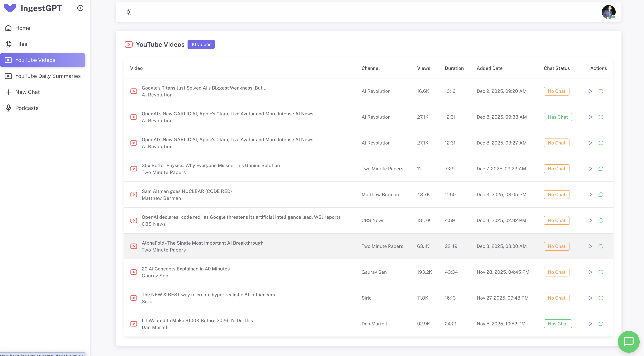Play the "20 AI Concepts Explained" video
The width and height of the screenshot is (644, 356).
coord(590,272)
